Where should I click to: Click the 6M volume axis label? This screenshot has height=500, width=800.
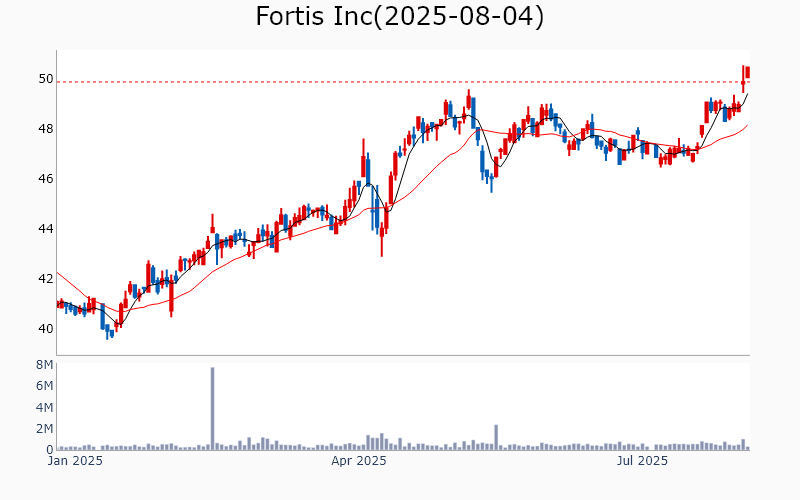point(44,386)
